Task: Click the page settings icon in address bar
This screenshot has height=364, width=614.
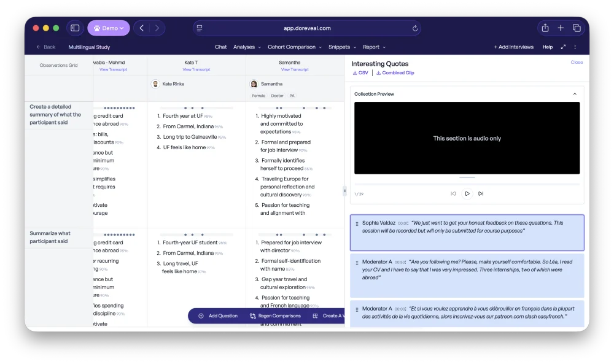Action: click(200, 28)
